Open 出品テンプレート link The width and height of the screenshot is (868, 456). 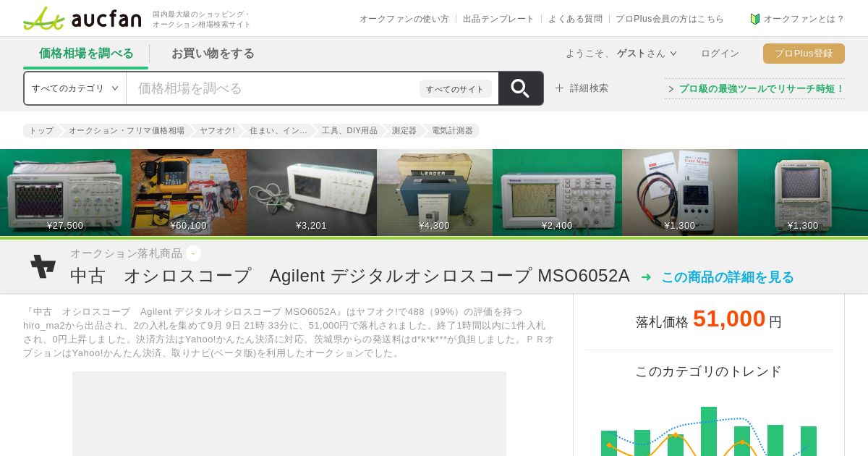point(498,19)
